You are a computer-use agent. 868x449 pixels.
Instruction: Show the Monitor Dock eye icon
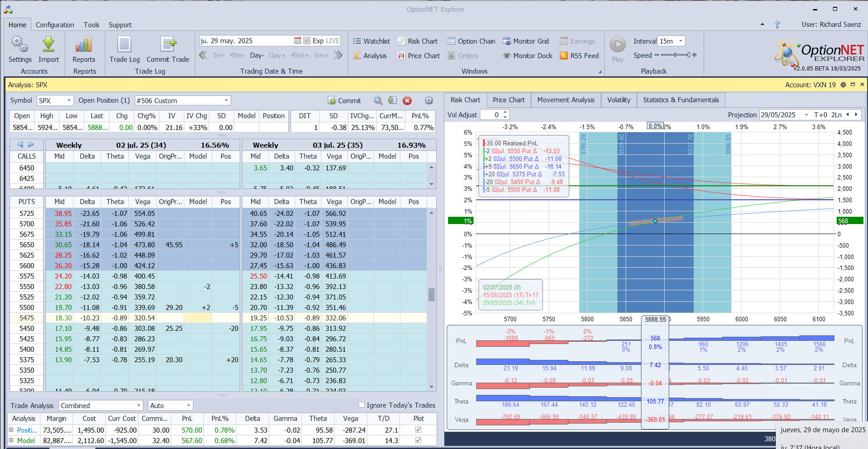[x=507, y=56]
